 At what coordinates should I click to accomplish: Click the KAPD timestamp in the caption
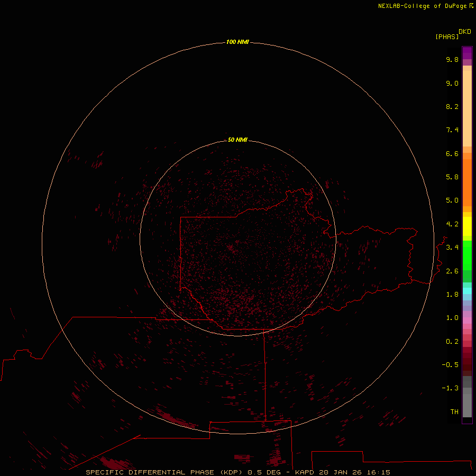[x=342, y=472]
